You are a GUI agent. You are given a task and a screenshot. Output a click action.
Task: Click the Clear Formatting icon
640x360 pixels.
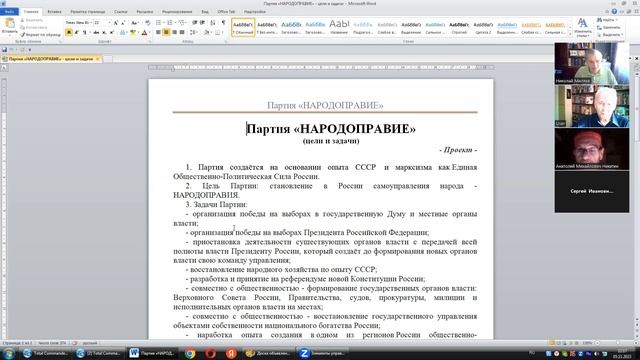(x=147, y=22)
